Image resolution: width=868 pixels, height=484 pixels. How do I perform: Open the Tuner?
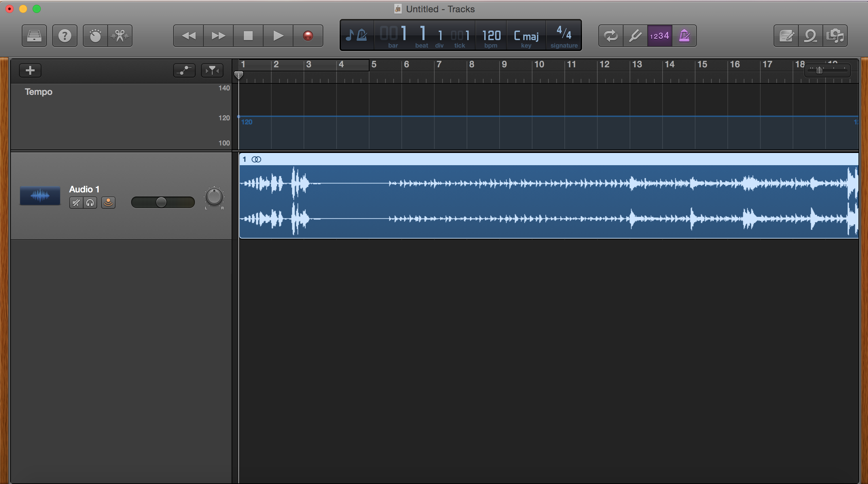click(x=635, y=36)
